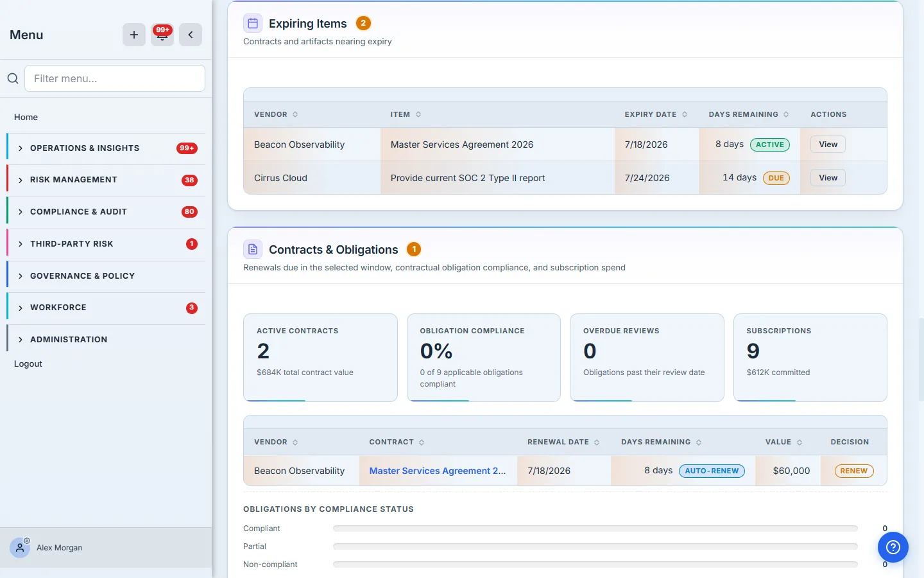Click the AUTO-RENEW status badge
The width and height of the screenshot is (924, 578).
(712, 471)
